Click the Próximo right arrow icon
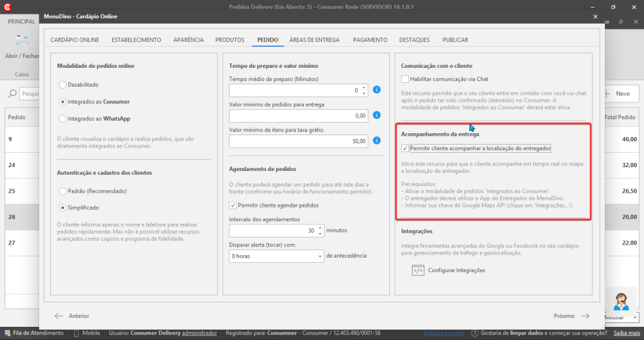Viewport: 644px width, 340px height. click(x=585, y=315)
